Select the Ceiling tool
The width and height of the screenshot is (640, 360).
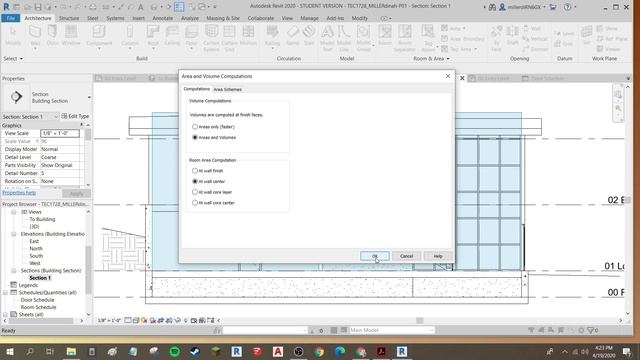pos(172,36)
